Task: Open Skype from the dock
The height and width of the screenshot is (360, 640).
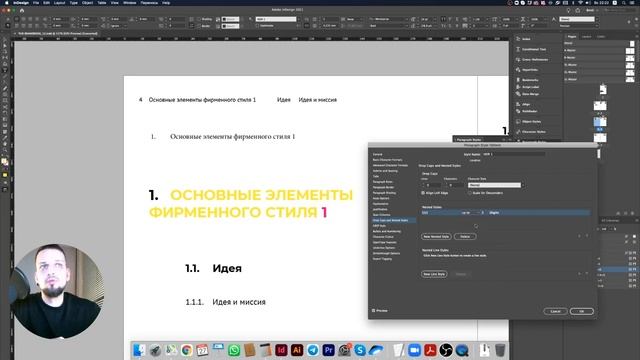Action: (360, 350)
